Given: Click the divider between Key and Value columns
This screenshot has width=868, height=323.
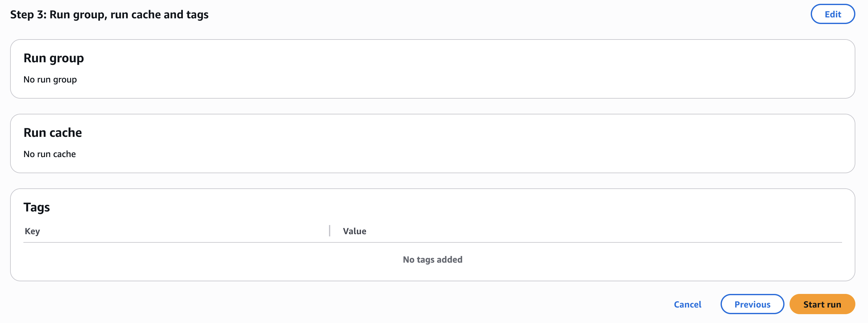Looking at the screenshot, I should tap(330, 231).
